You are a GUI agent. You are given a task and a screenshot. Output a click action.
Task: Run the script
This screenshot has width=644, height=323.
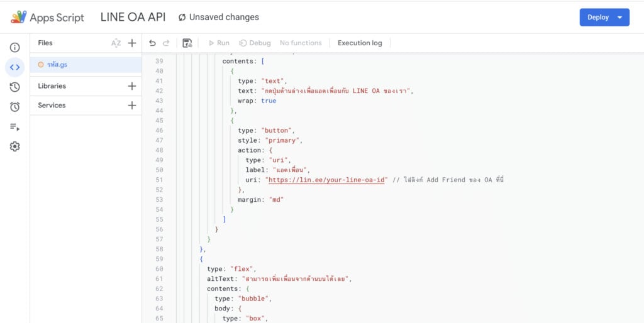(219, 43)
